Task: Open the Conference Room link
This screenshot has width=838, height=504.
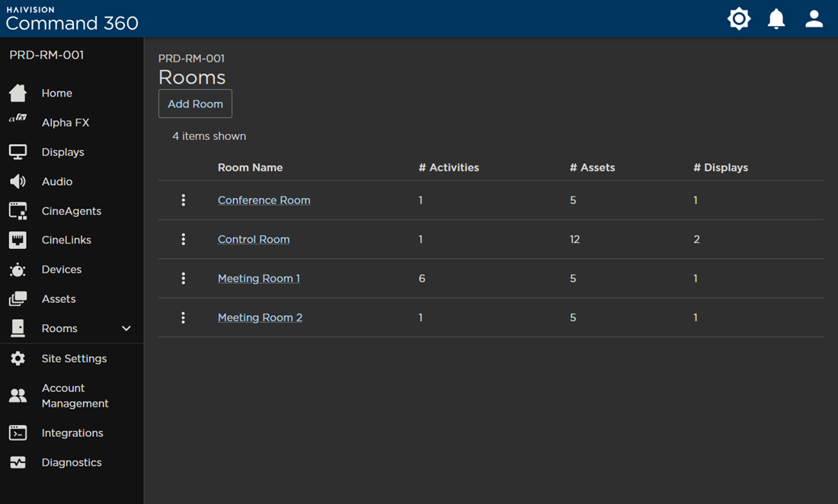Action: click(264, 200)
